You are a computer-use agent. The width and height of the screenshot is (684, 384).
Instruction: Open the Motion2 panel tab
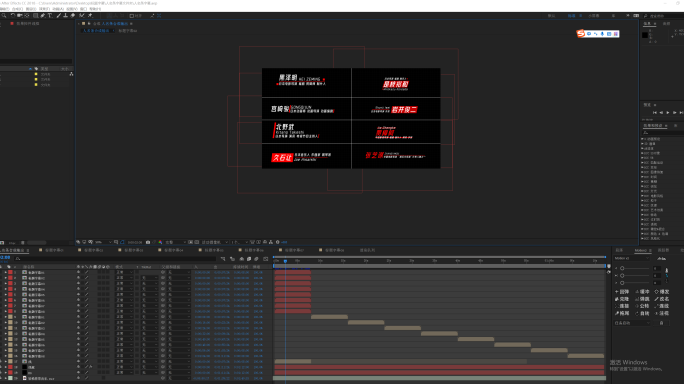point(641,250)
